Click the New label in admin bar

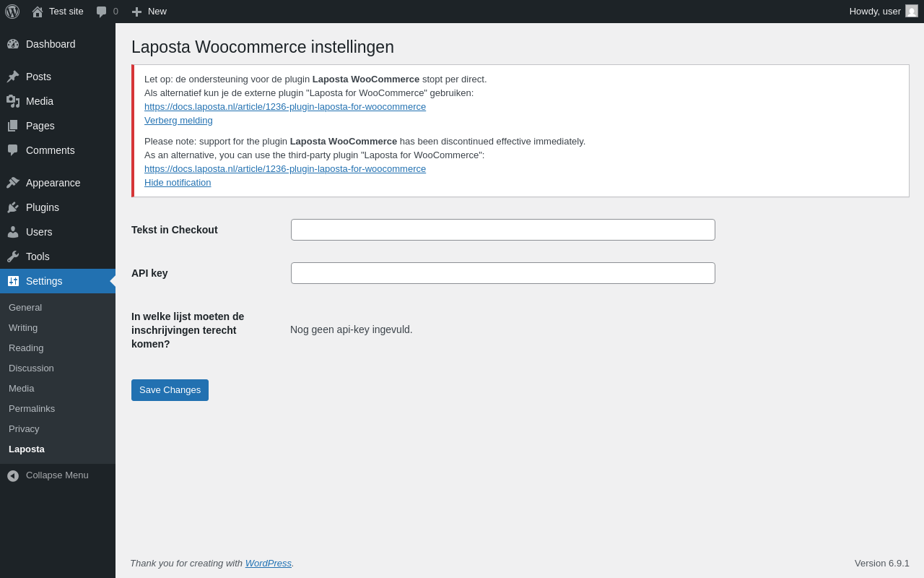(x=157, y=12)
